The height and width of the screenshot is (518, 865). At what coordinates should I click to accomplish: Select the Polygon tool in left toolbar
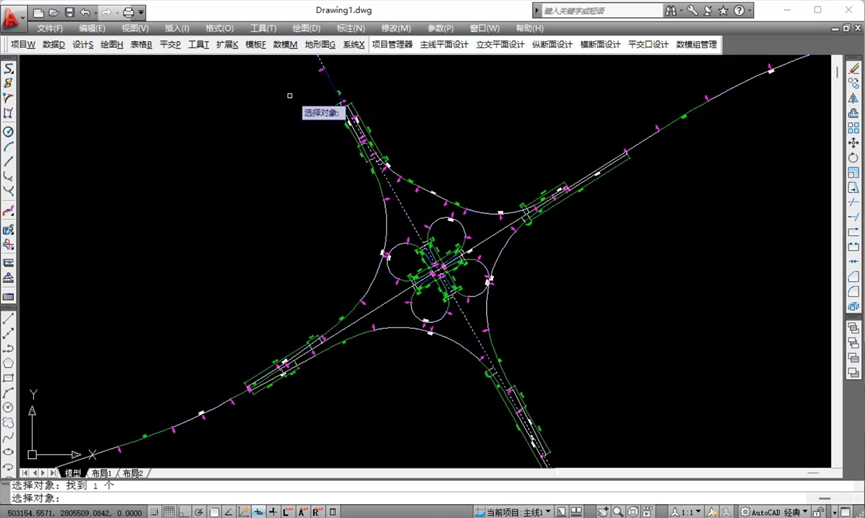[x=8, y=363]
